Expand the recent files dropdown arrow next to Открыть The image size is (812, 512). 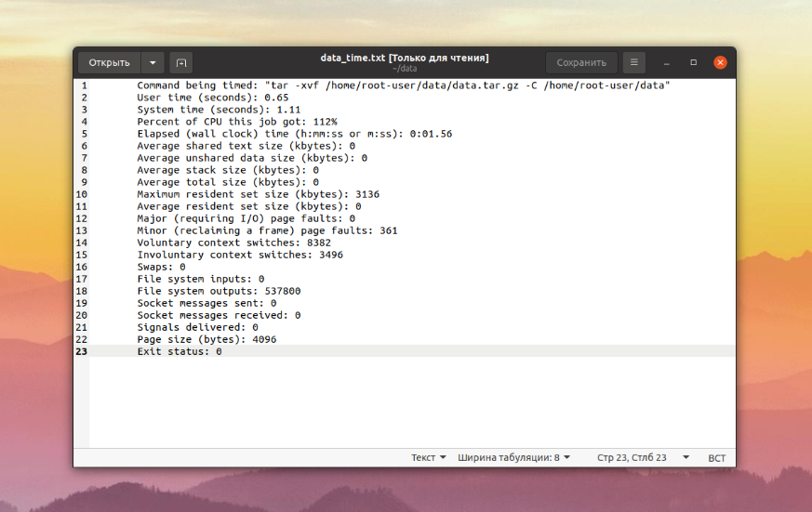153,62
